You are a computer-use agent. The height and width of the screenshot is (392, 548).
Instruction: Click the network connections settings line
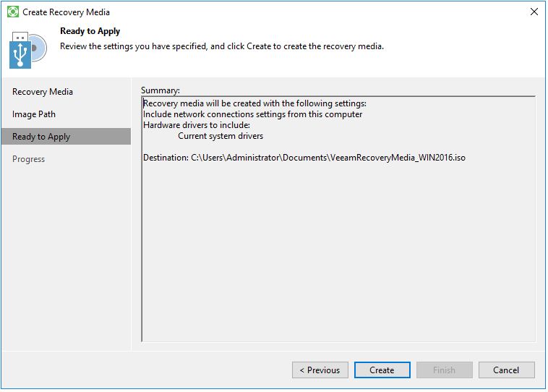point(252,114)
